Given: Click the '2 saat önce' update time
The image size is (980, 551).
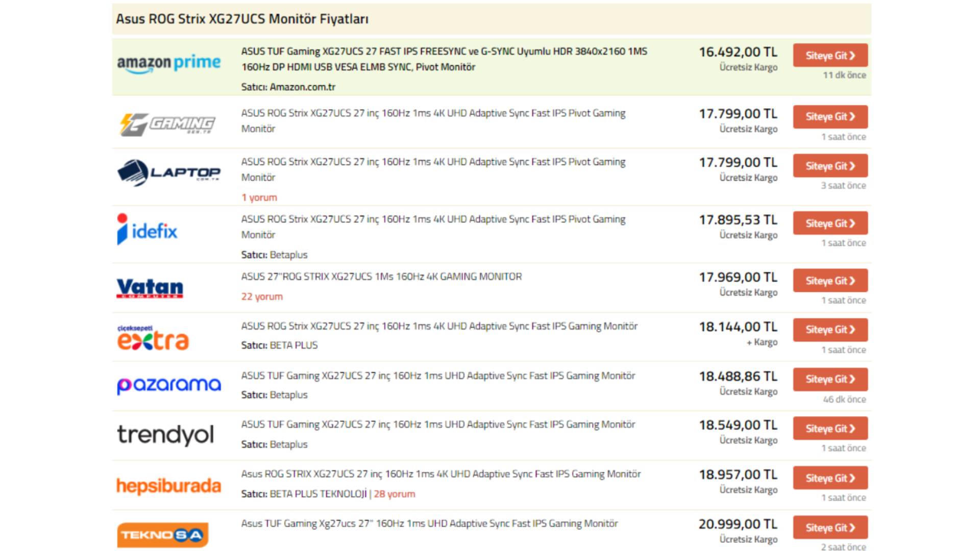Looking at the screenshot, I should (x=843, y=547).
